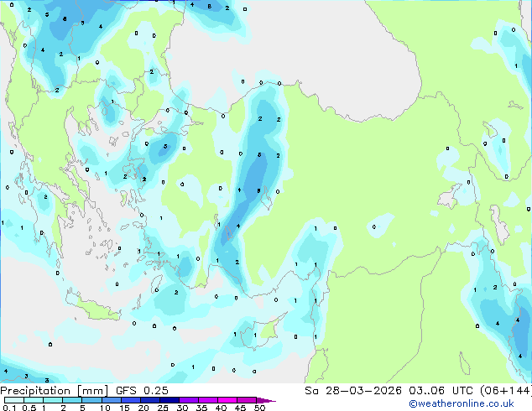This screenshot has width=532, height=411.
Task: Click the 'Precipitation [mm]' title text
Action: point(55,391)
